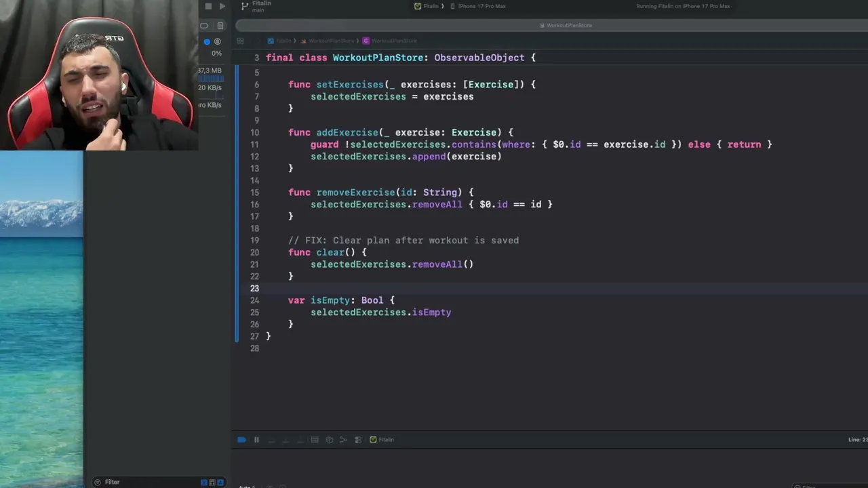Click removeAll() call on line 21
Screen dimensions: 868x488
[442, 264]
